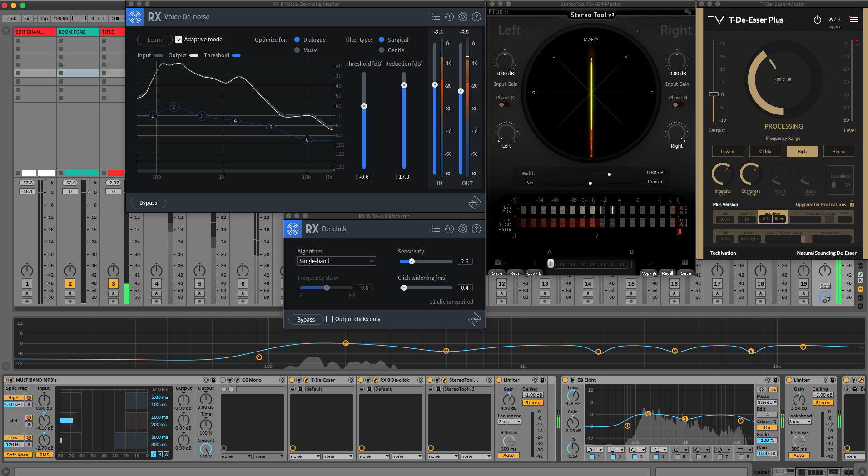Screen dimensions: 868x476
Task: Open settings gear in RX Voice De-noise
Action: pos(463,17)
